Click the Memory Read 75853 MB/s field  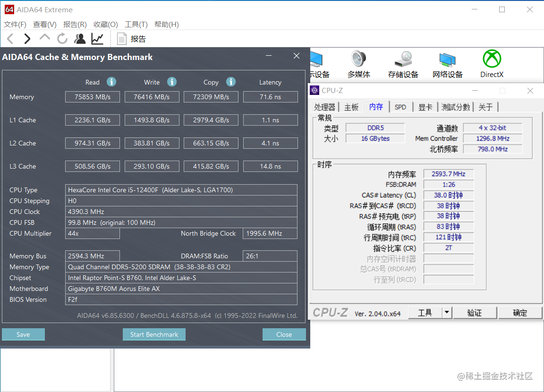point(93,97)
